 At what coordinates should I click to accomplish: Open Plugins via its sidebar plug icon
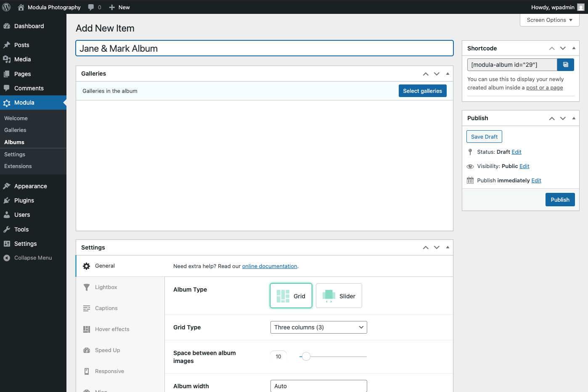click(7, 201)
